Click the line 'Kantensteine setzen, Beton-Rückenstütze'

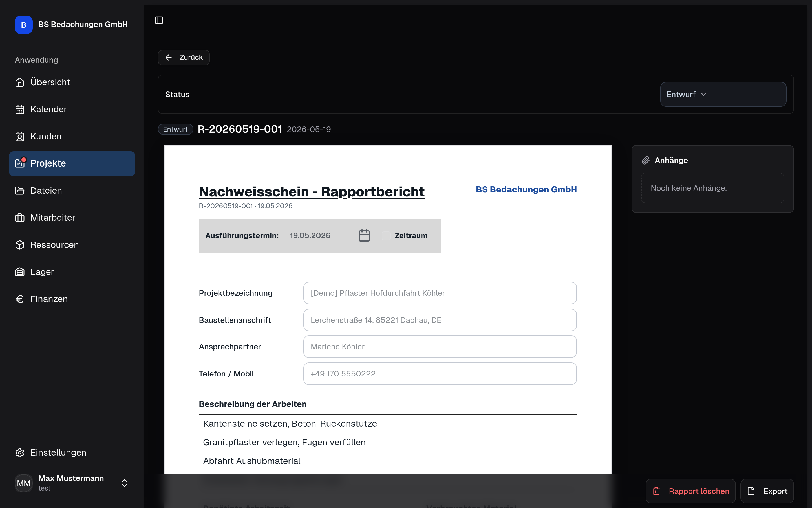pyautogui.click(x=388, y=424)
